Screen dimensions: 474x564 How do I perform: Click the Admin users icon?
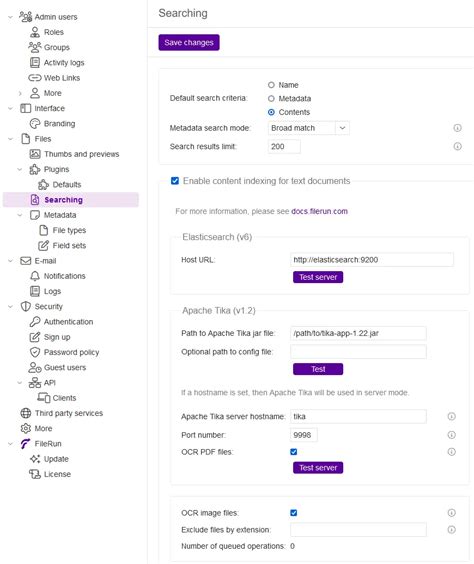[26, 17]
